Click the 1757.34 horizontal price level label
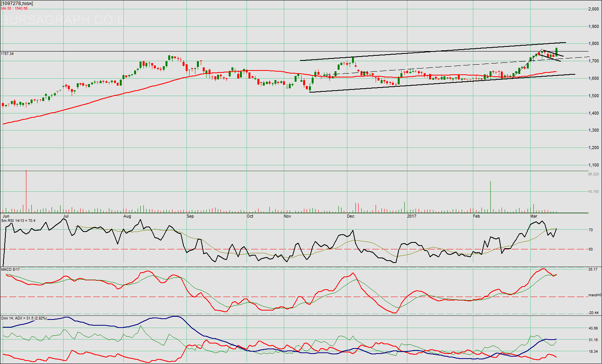 (7, 53)
